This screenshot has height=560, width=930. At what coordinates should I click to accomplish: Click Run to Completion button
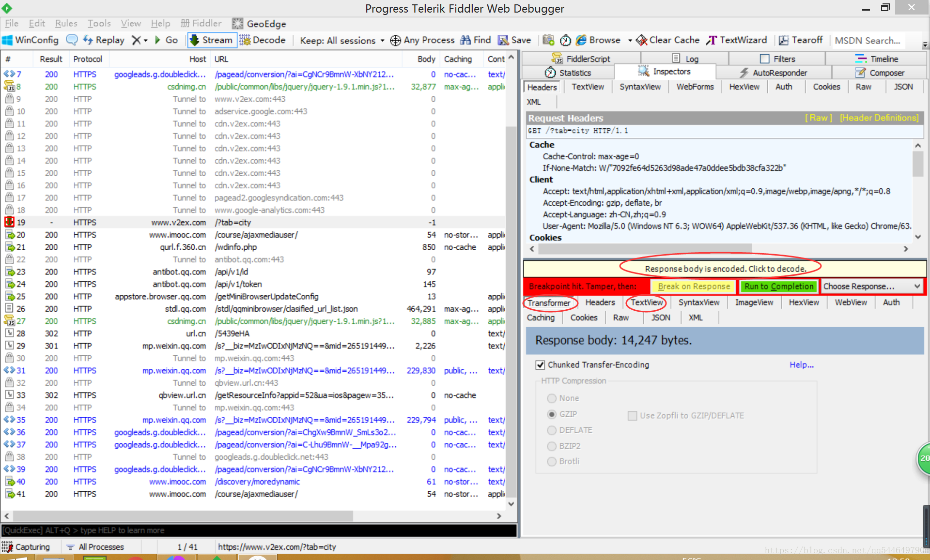coord(779,286)
